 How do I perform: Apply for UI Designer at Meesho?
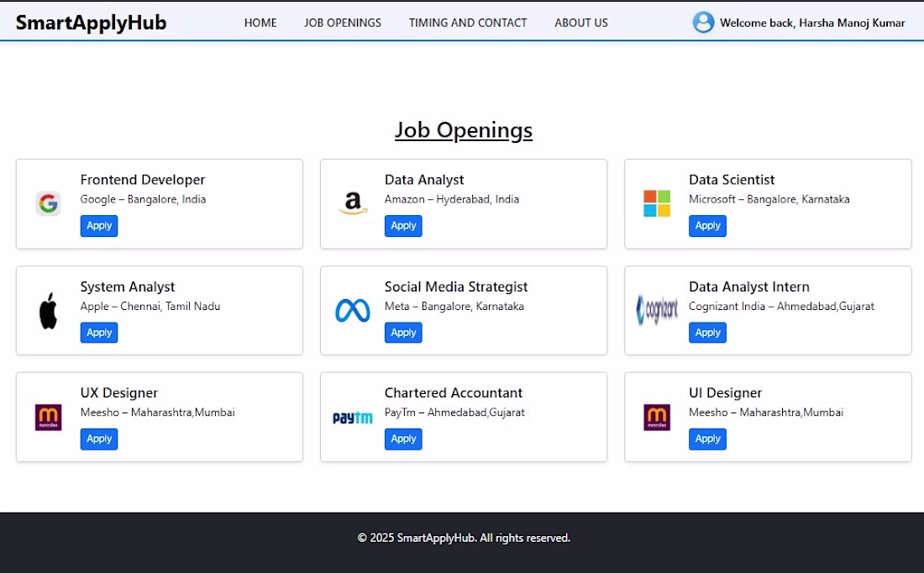tap(707, 439)
